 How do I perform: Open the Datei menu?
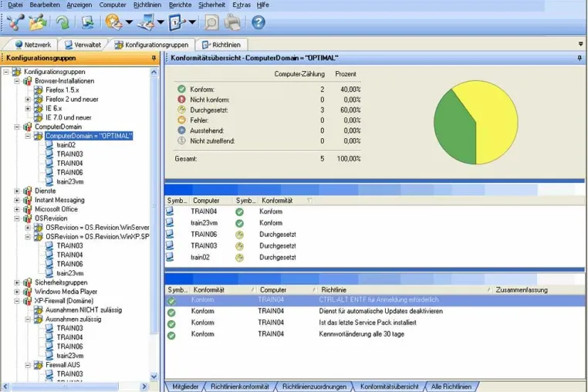click(15, 5)
